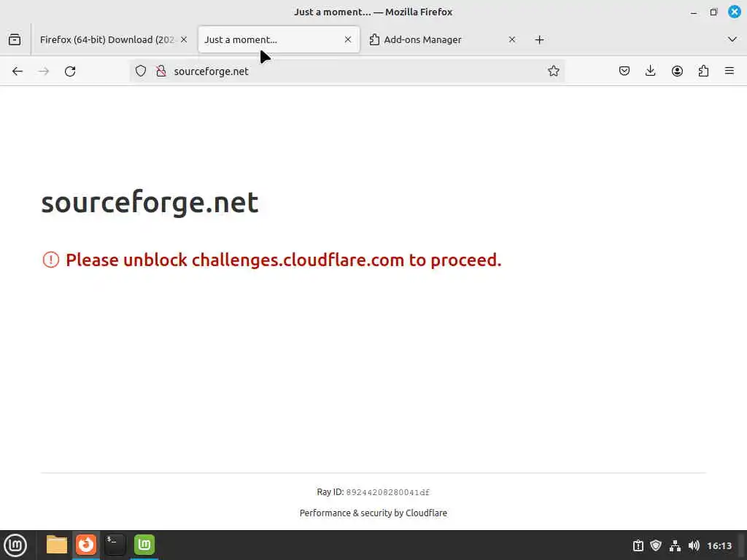The width and height of the screenshot is (747, 560).
Task: Click Performance & security by Cloudflare text
Action: tap(373, 513)
